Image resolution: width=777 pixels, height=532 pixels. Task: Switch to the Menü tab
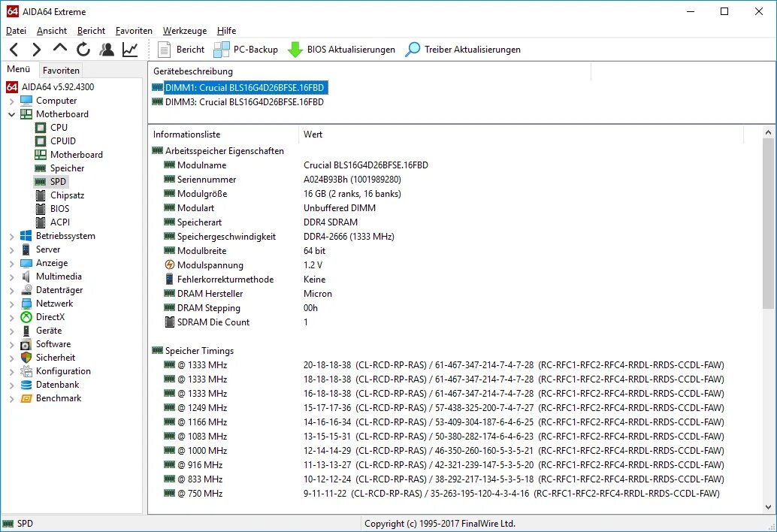click(18, 69)
